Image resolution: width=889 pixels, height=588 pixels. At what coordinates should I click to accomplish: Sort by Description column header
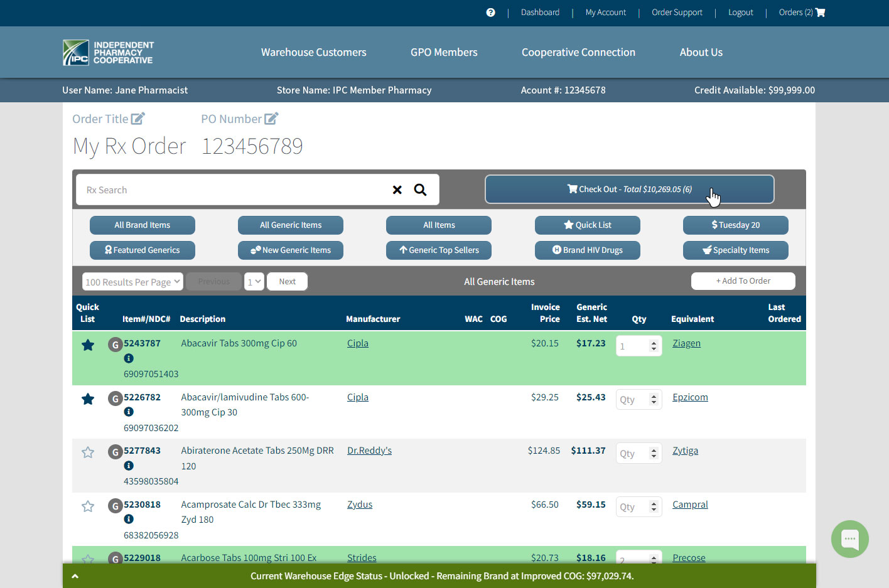click(202, 319)
